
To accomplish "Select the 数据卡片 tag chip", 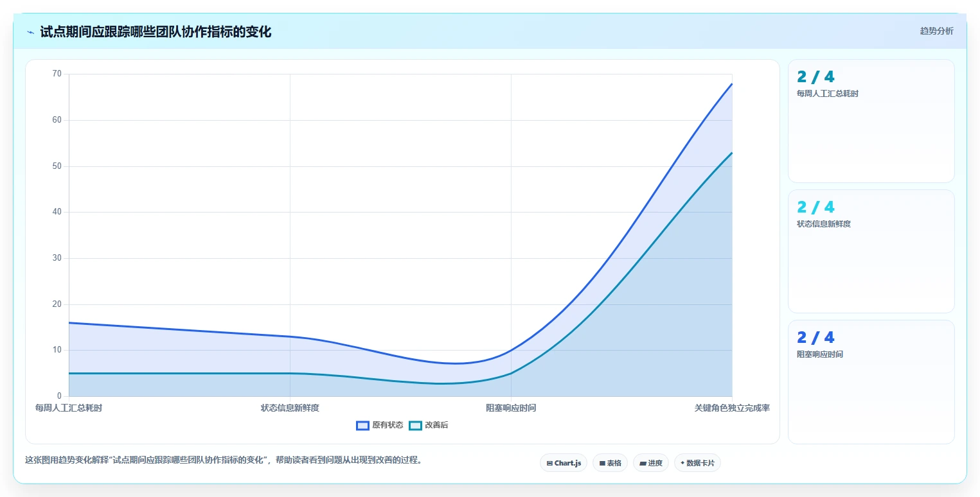I will point(697,463).
